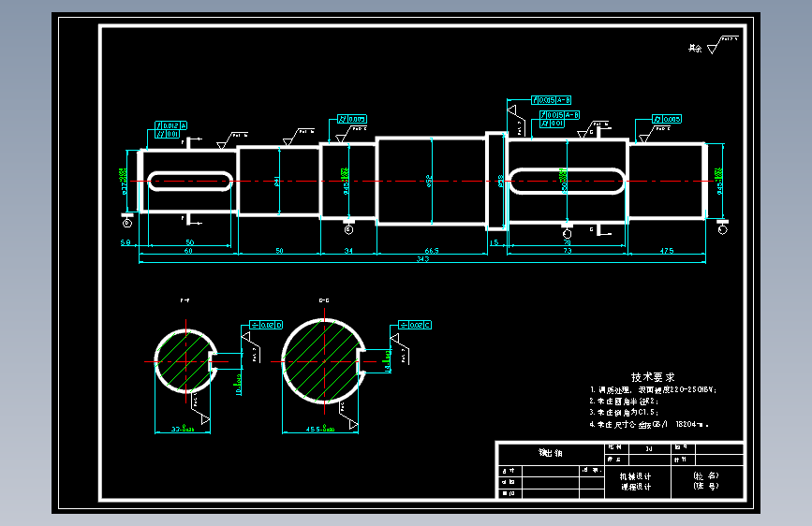Select the 0.02 C symmetry tolerance frame

[415, 325]
